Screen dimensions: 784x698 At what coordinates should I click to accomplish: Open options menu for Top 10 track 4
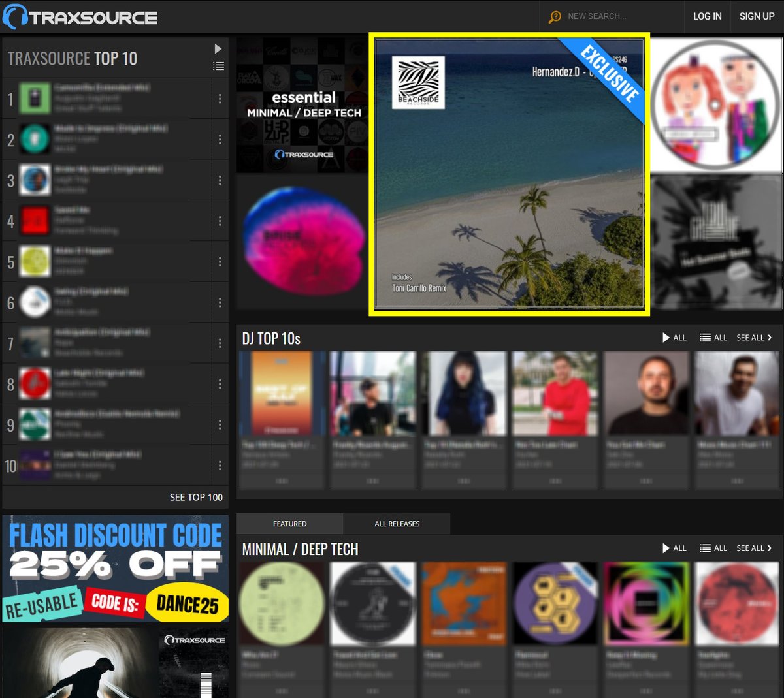click(220, 221)
